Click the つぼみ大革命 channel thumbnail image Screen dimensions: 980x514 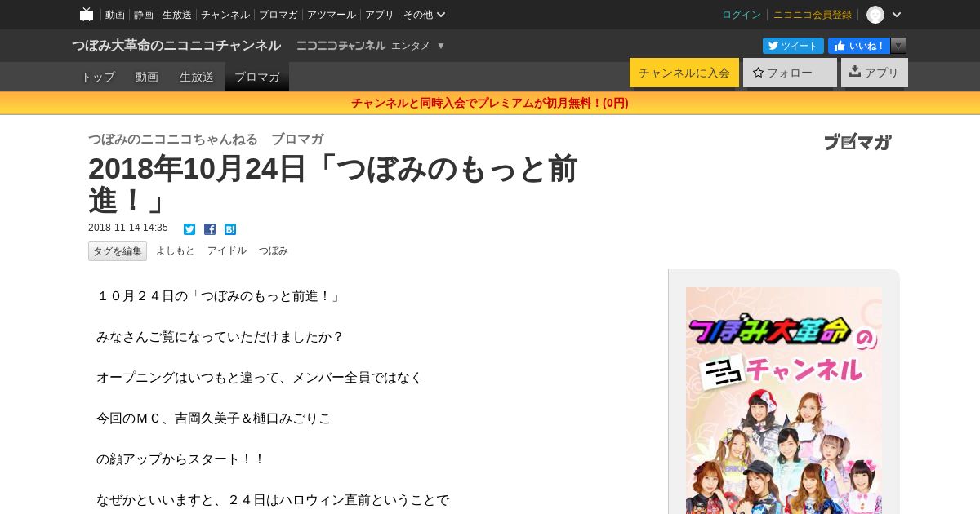784,401
